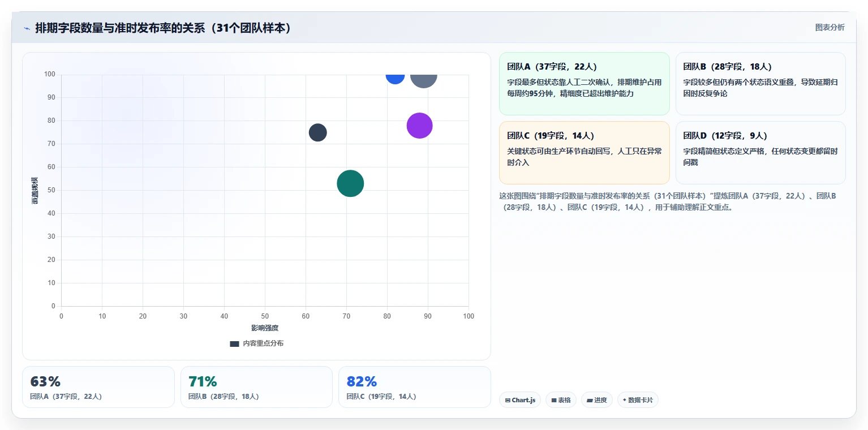Click the icon in the 表格 tag
The image size is (868, 430).
click(554, 400)
